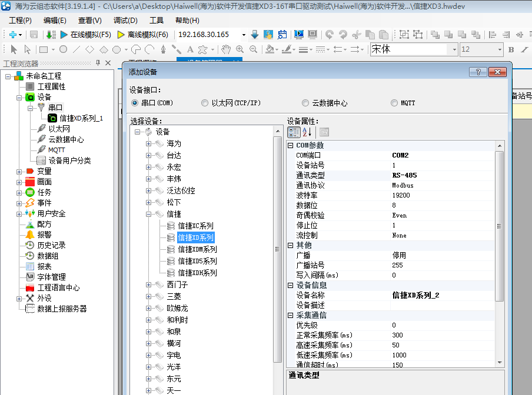
Task: Click the 历史记录 node in project tree
Action: point(51,245)
